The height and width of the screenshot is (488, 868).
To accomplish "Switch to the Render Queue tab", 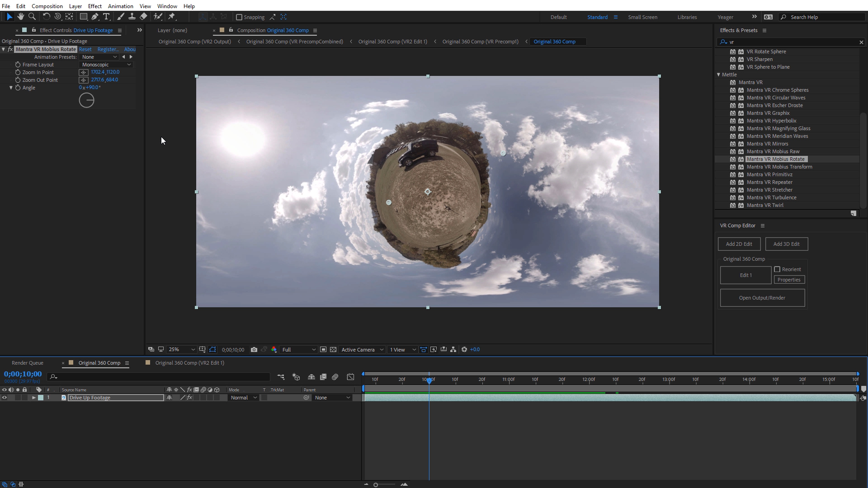I will click(x=28, y=363).
